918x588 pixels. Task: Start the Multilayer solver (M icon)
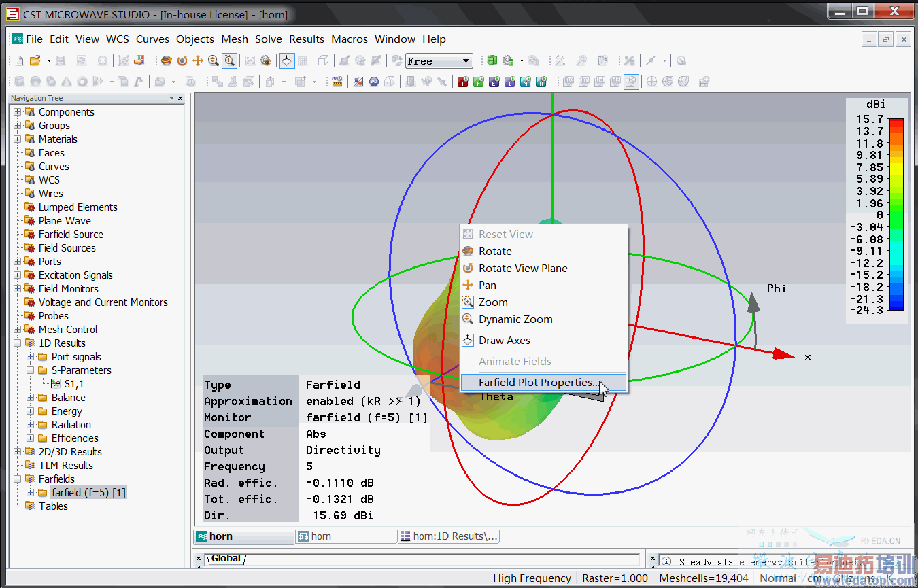click(x=526, y=82)
